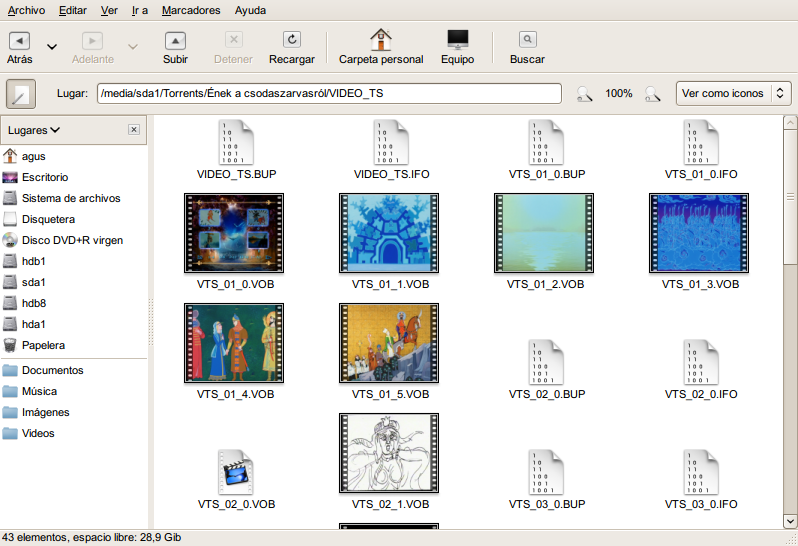Image resolution: width=798 pixels, height=546 pixels.
Task: Close the Lugares side panel
Action: tap(134, 130)
